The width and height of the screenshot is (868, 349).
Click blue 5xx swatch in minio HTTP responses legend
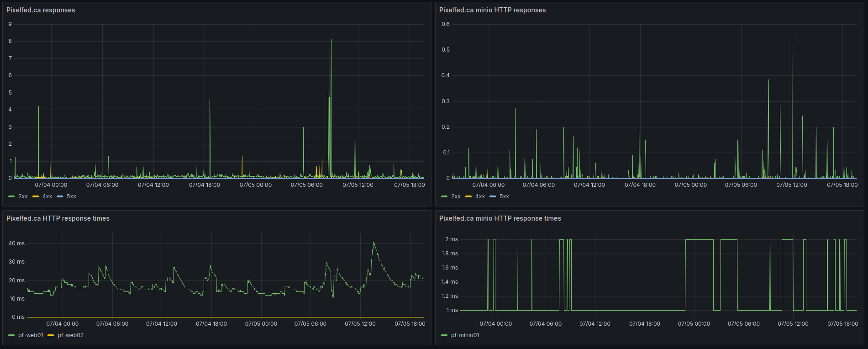(x=493, y=196)
